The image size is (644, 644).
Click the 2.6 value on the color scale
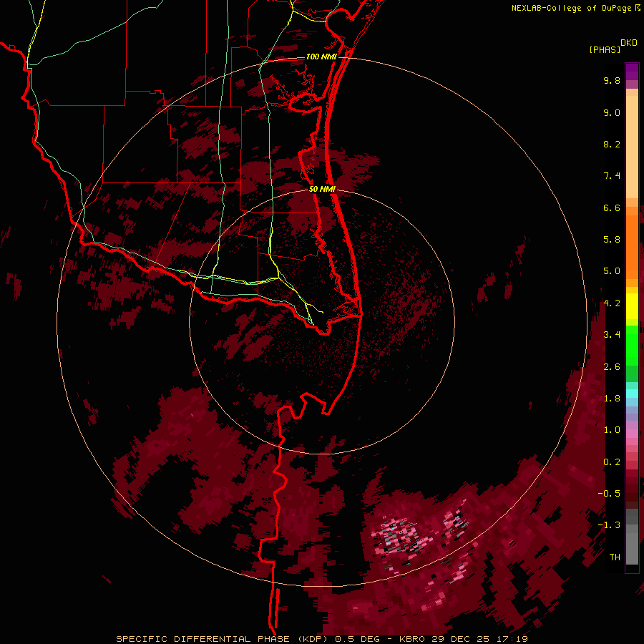pyautogui.click(x=612, y=367)
